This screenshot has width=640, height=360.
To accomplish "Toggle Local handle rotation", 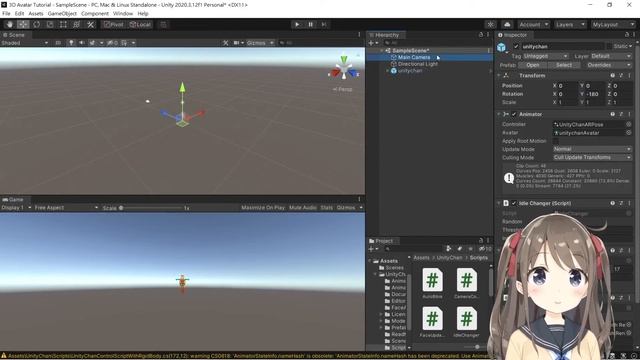I will pos(140,24).
